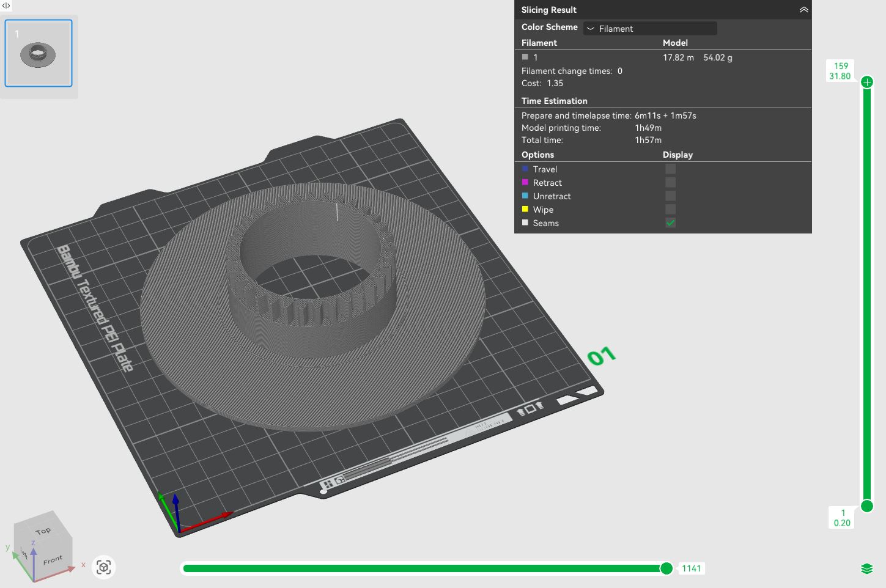
Task: Click the Cost 1.35 text
Action: (542, 83)
